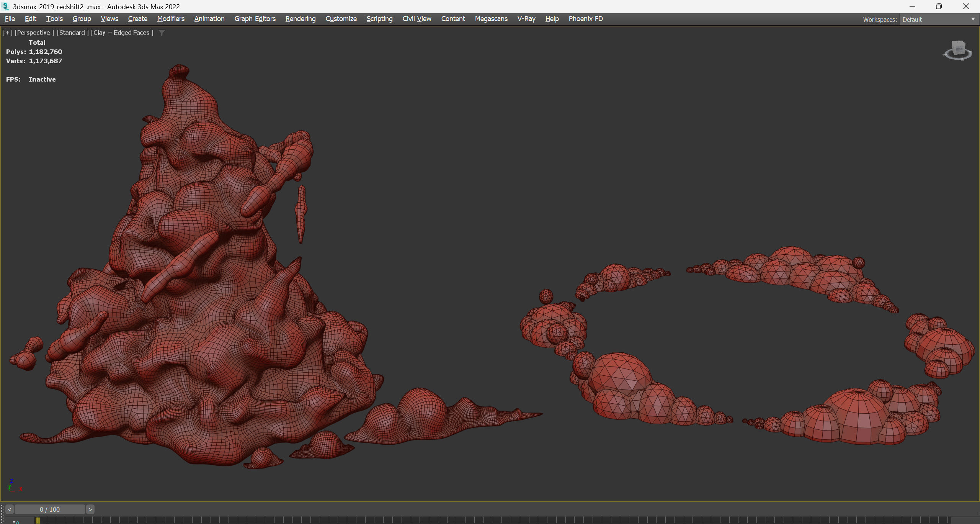Restore down the 3ds Max window
Image resolution: width=980 pixels, height=524 pixels.
[939, 7]
